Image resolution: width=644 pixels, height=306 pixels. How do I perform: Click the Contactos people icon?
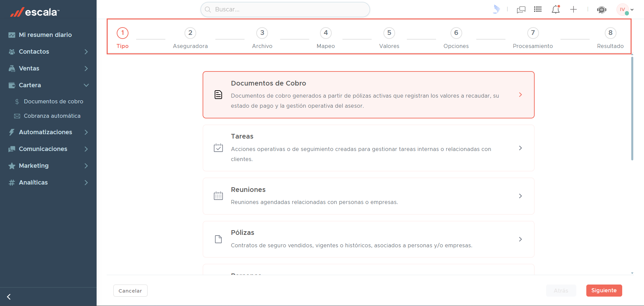[x=12, y=52]
